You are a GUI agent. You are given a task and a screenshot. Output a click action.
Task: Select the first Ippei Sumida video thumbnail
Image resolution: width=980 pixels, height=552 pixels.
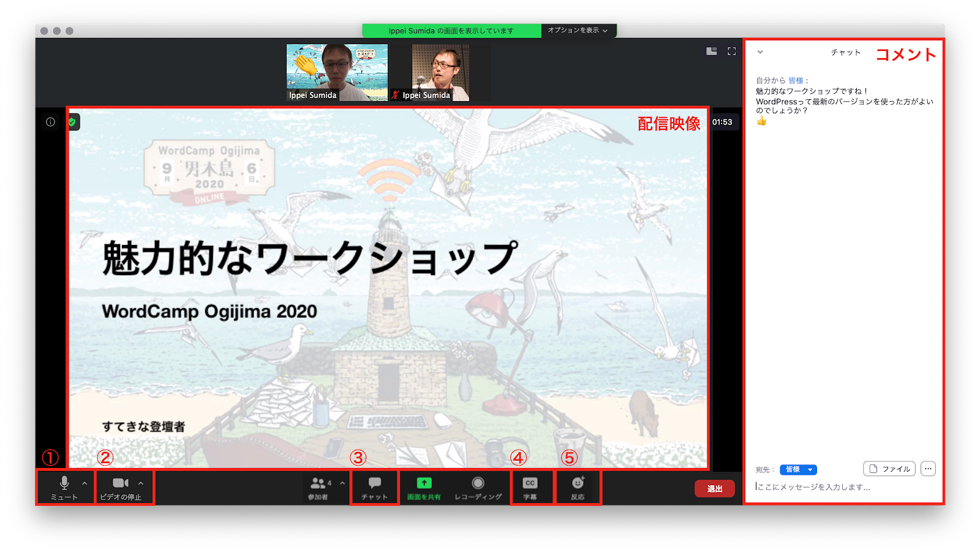[337, 72]
